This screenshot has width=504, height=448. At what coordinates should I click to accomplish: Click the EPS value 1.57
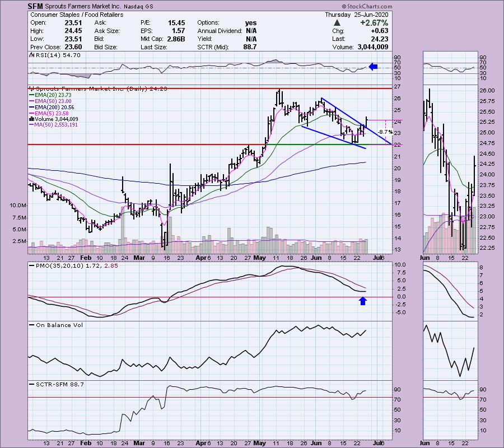179,31
